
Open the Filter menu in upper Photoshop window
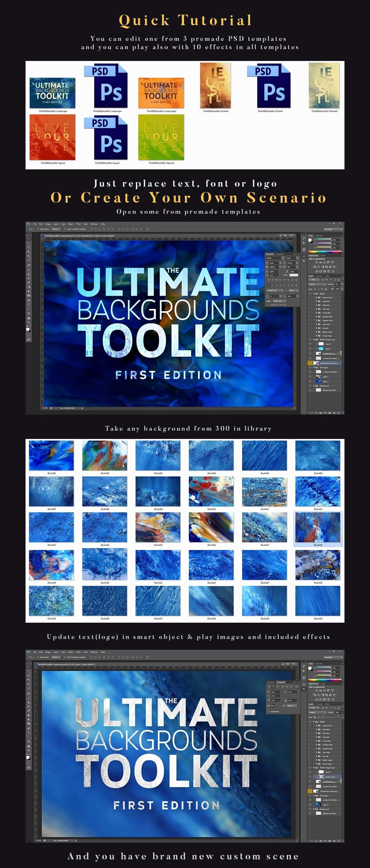coord(78,224)
